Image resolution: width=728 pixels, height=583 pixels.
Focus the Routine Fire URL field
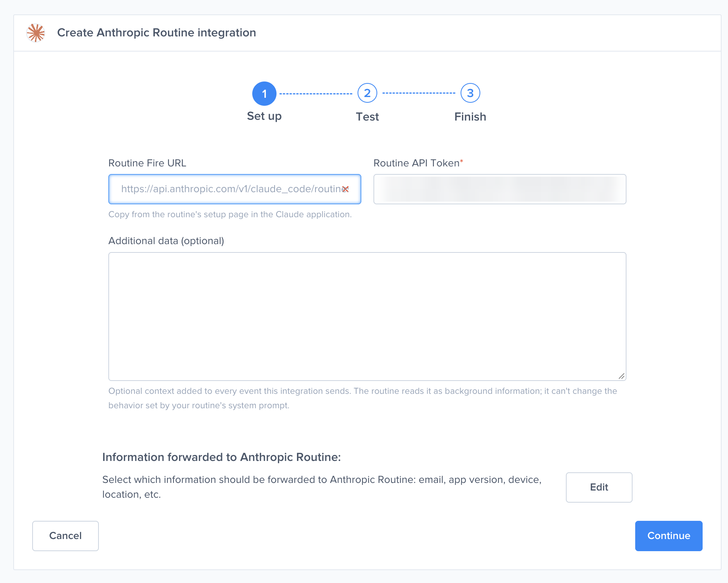234,189
